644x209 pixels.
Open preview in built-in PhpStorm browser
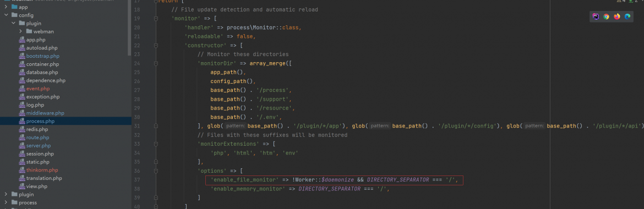click(596, 16)
